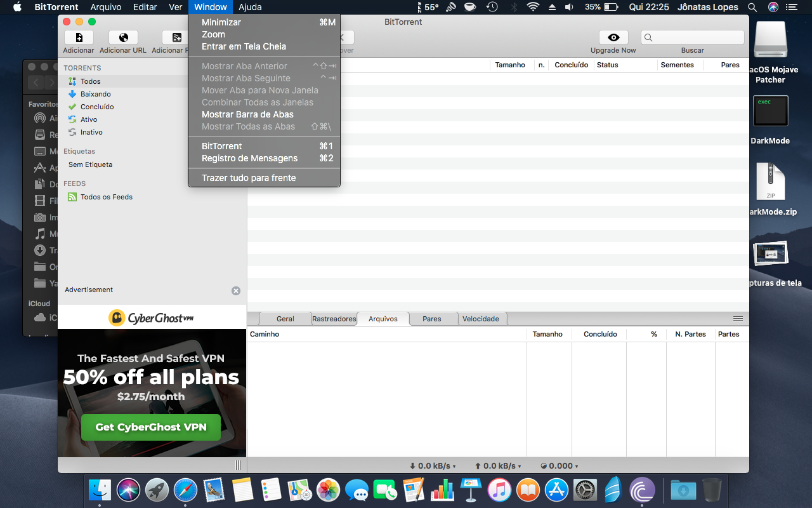
Task: Close the Advertisement panel
Action: pos(236,291)
